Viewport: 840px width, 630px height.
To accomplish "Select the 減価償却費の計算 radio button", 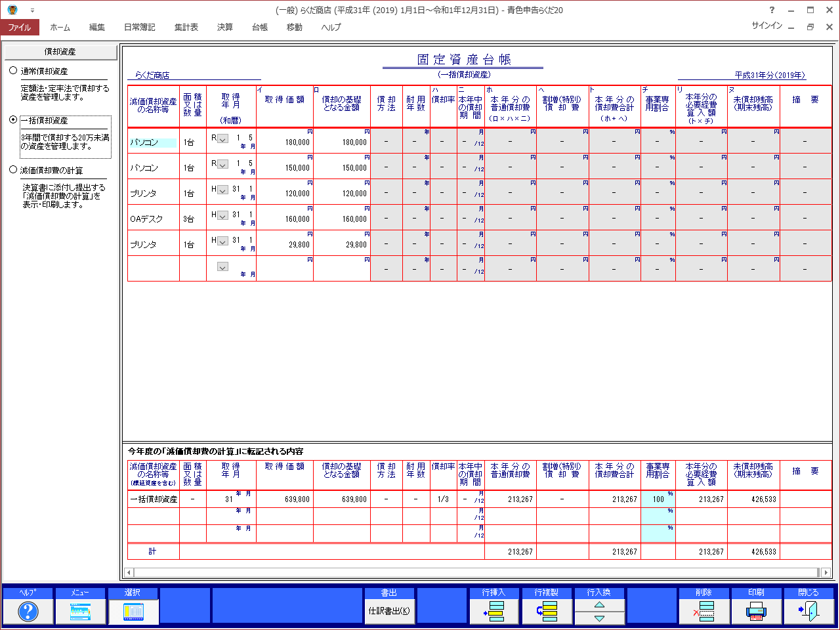I will pos(13,170).
